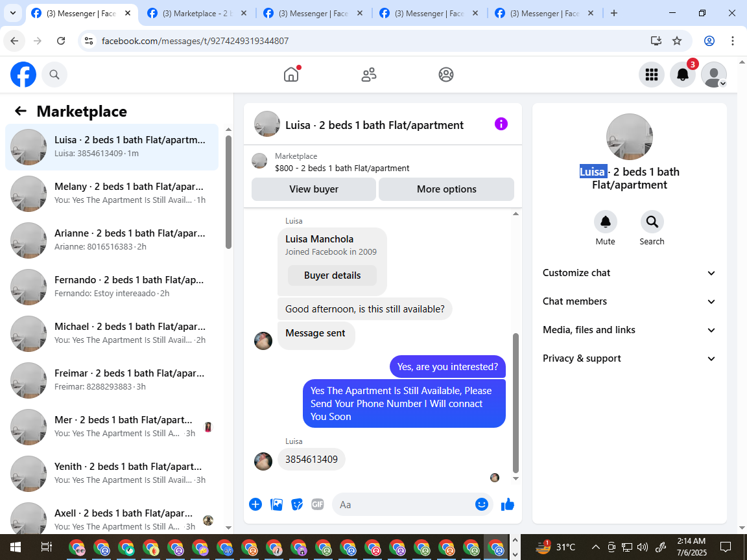Click the phone number message 3854613409

pyautogui.click(x=311, y=459)
